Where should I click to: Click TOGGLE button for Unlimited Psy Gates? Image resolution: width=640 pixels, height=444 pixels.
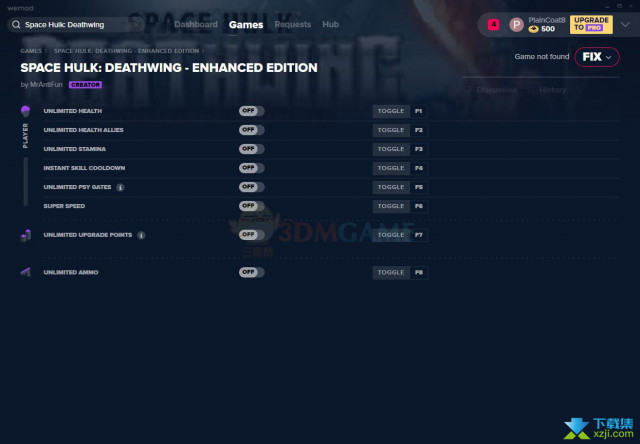(391, 187)
